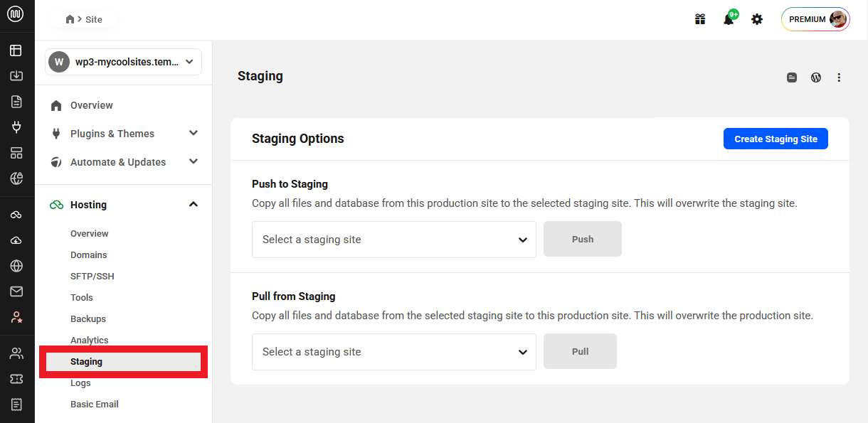The image size is (868, 423).
Task: Open notifications bell with 9+ badge
Action: coord(729,18)
